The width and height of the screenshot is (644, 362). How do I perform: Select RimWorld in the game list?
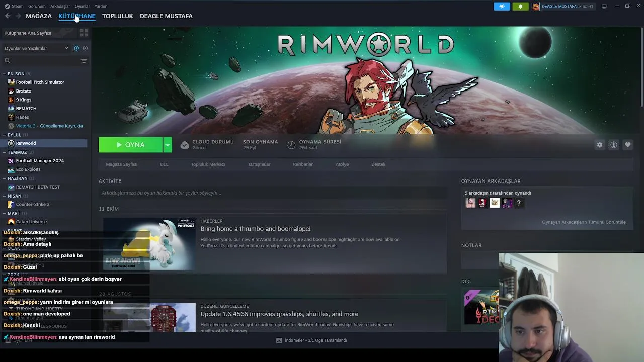pos(44,143)
